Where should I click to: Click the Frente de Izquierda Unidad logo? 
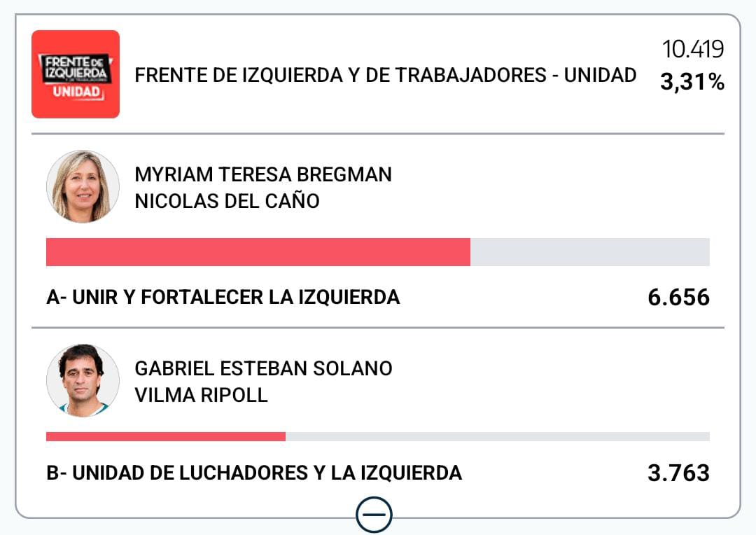[x=76, y=74]
